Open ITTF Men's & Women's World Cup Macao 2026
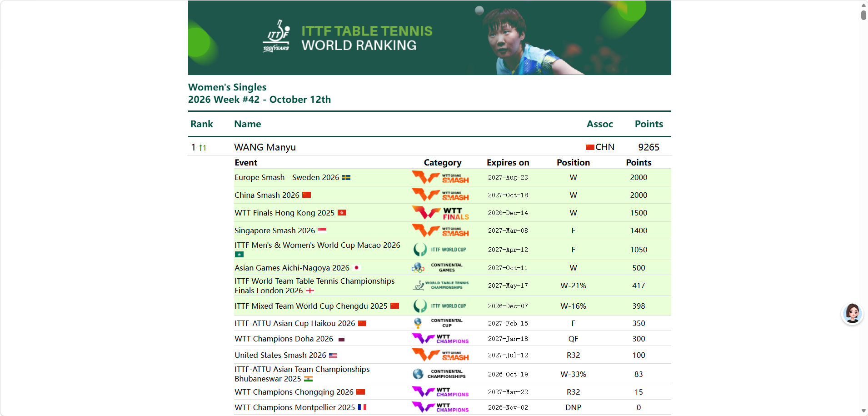Image resolution: width=868 pixels, height=416 pixels. (317, 245)
